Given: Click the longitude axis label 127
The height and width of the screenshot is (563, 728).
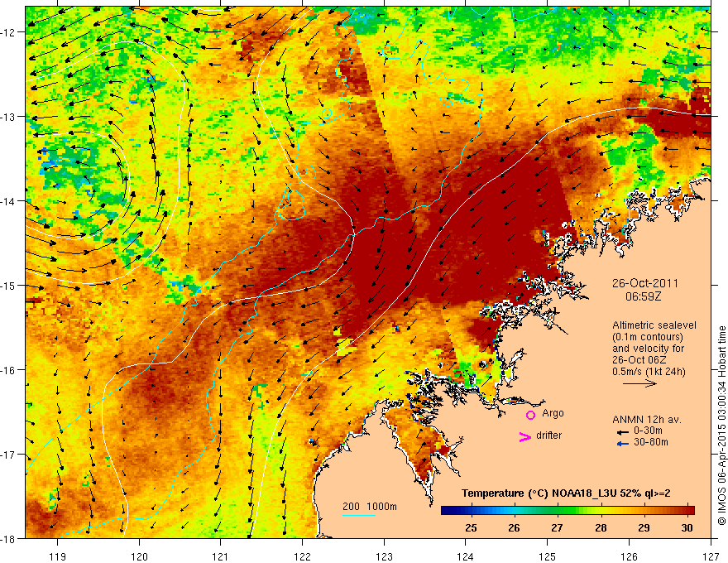Looking at the screenshot, I should coord(711,556).
